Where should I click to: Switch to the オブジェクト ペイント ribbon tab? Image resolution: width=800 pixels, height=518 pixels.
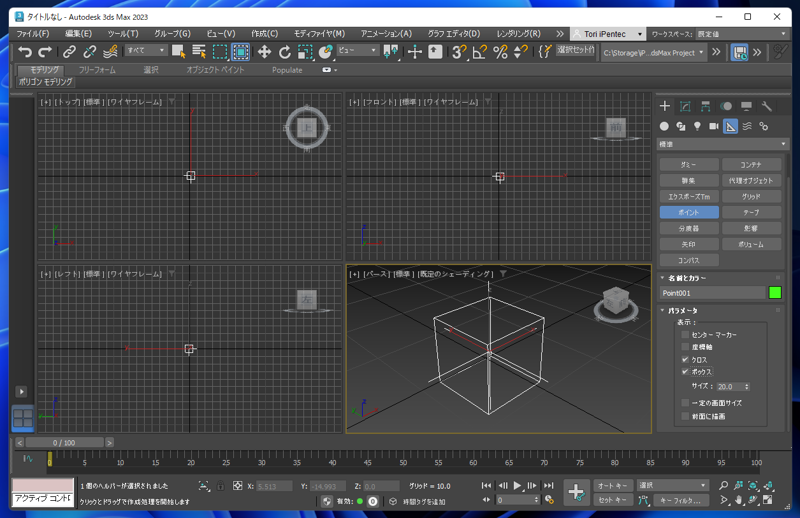[215, 70]
